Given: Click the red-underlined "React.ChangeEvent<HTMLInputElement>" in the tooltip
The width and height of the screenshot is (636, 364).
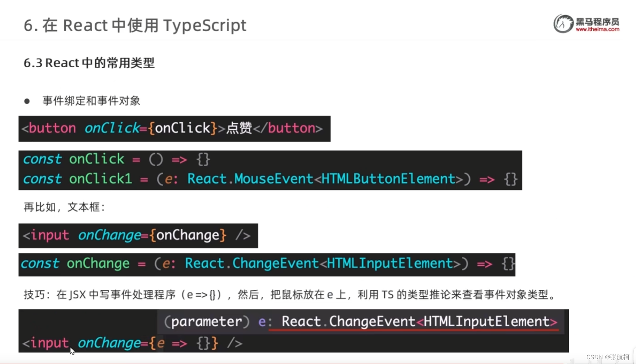Looking at the screenshot, I should (419, 322).
